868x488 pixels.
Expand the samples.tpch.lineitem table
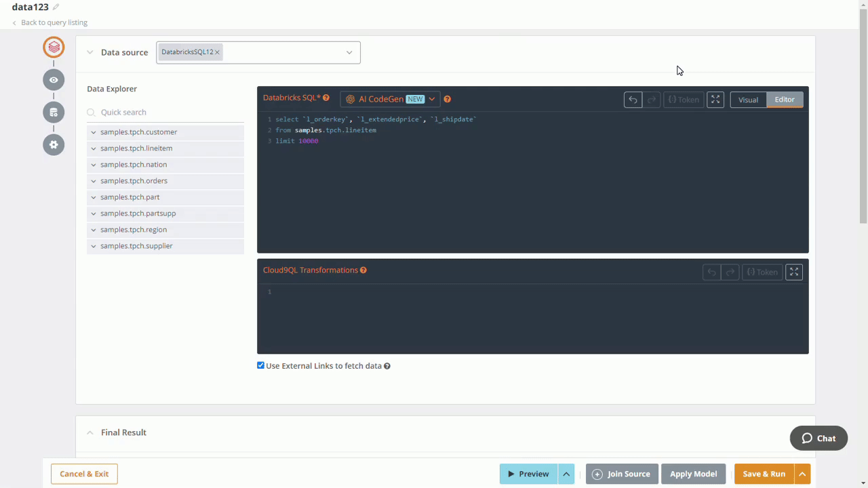coord(94,148)
